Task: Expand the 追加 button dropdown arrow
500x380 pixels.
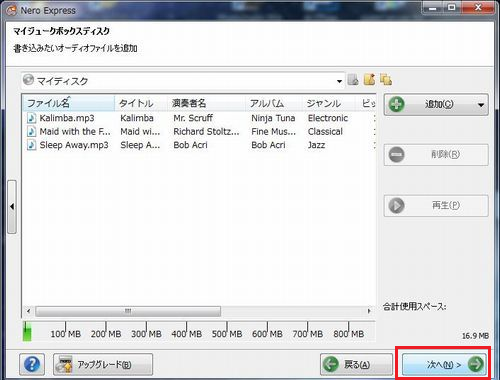Action: 481,105
